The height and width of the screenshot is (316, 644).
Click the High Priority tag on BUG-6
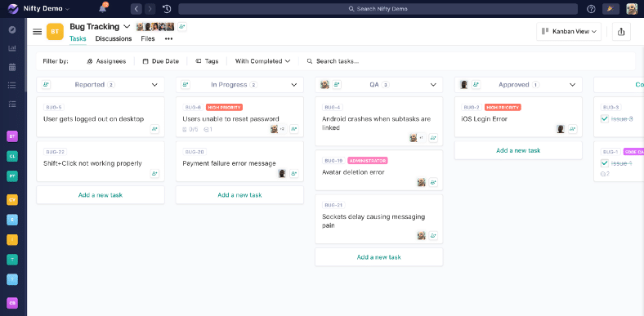click(x=224, y=108)
